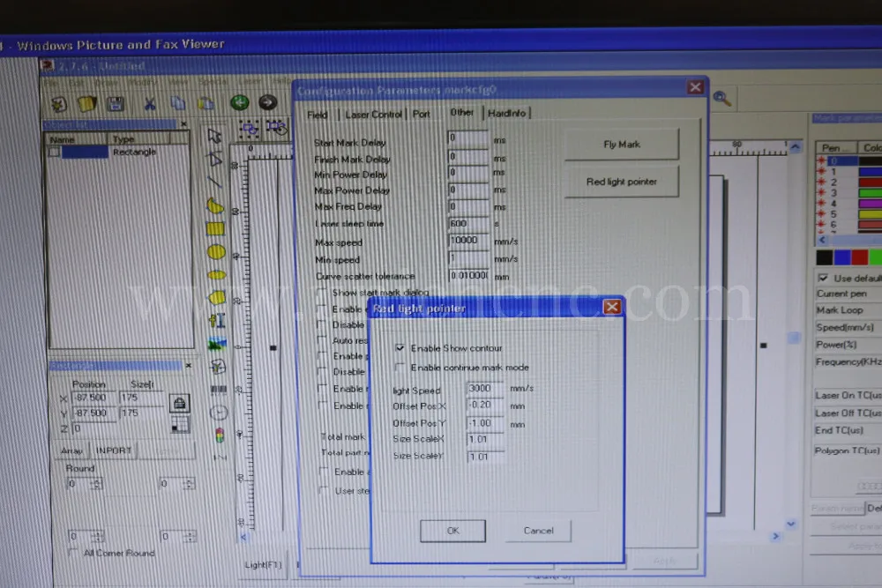Screen dimensions: 882x588
Task: Toggle Show start mark dialog checkbox
Action: click(x=322, y=293)
